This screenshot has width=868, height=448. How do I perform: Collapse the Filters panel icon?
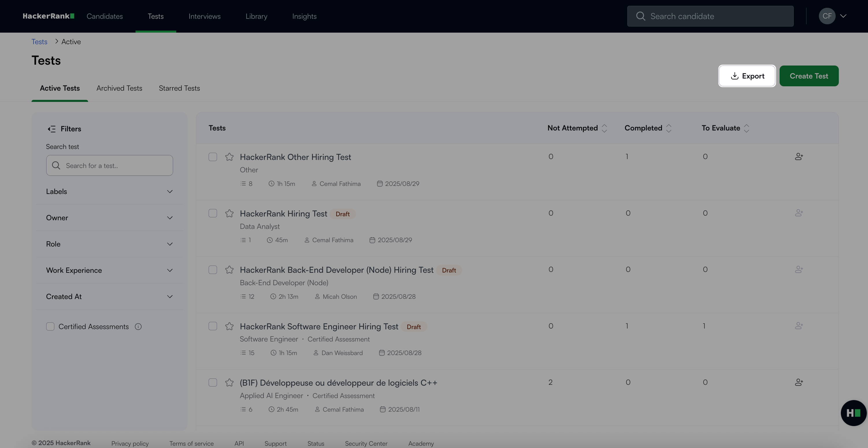coord(51,129)
